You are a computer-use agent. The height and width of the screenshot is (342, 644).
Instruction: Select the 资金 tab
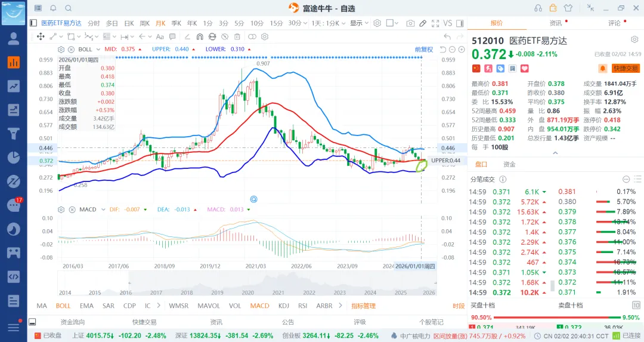pyautogui.click(x=509, y=164)
